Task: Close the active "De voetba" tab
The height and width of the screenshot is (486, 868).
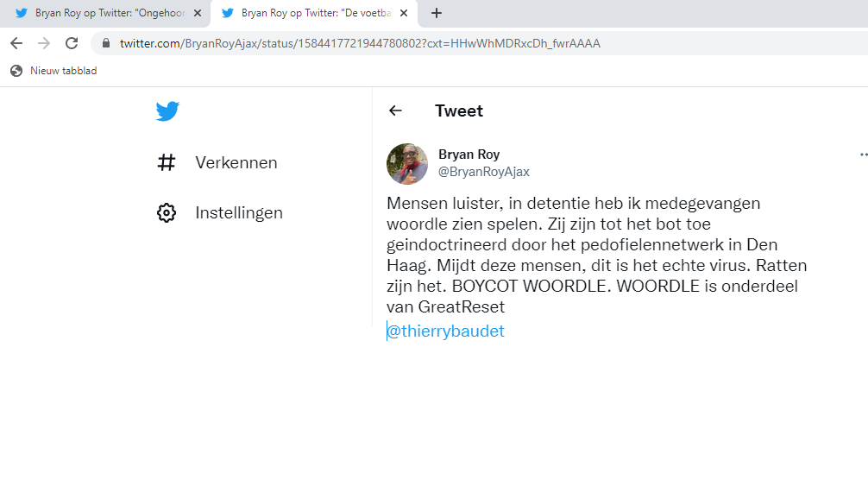Action: 404,13
